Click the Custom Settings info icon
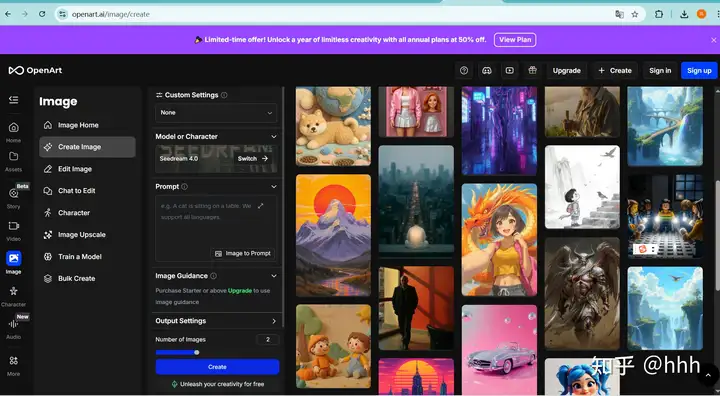The image size is (720, 396). coord(224,95)
